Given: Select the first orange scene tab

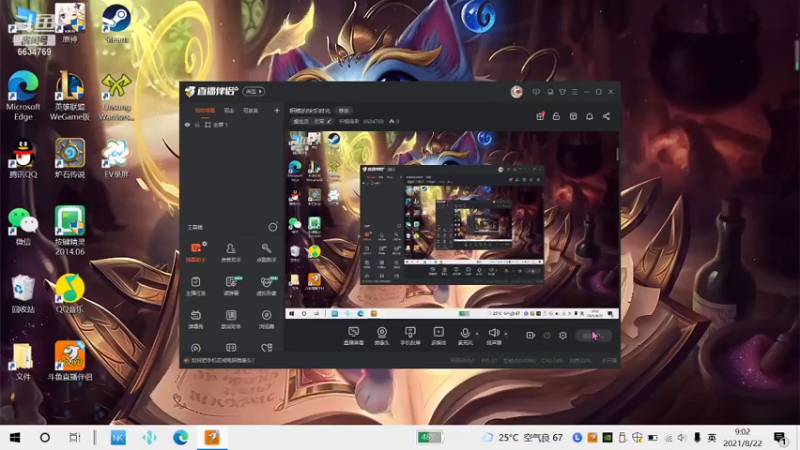Looking at the screenshot, I should coord(205,110).
